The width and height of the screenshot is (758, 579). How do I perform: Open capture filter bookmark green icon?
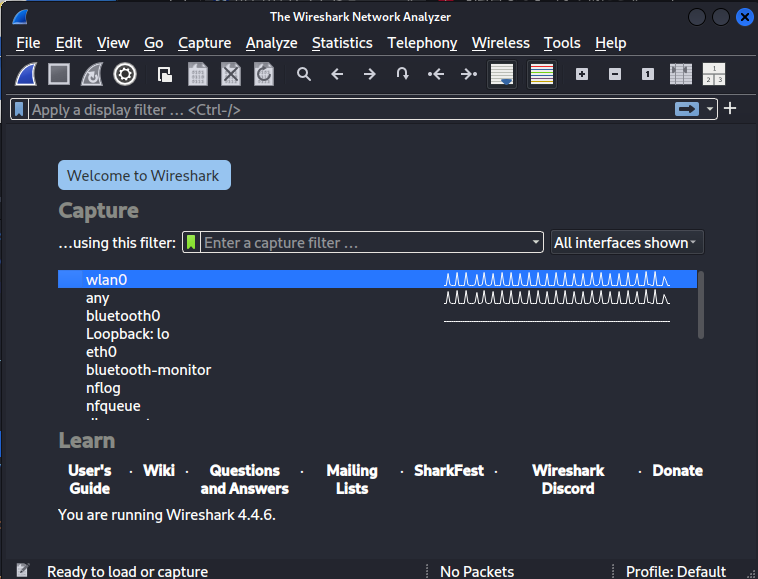pos(191,242)
